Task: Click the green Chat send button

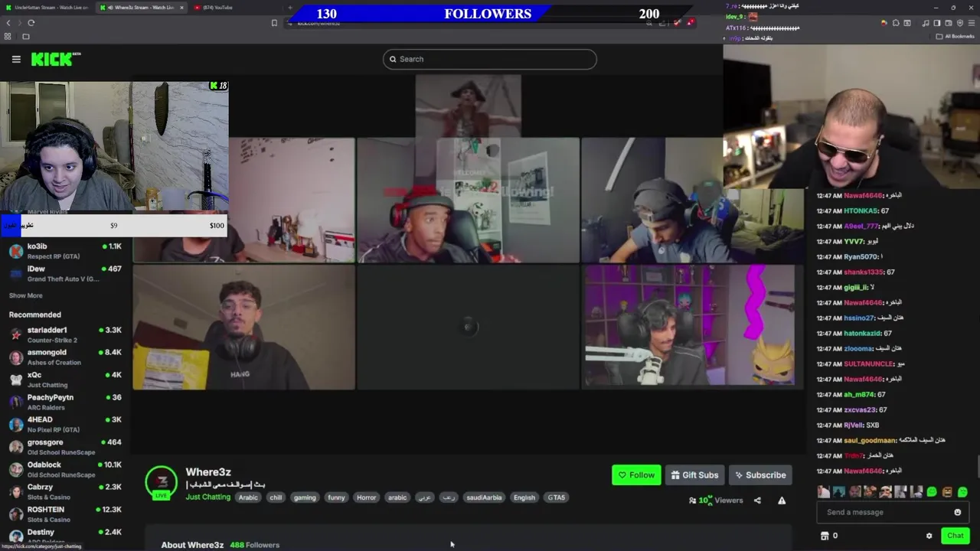Action: [x=955, y=536]
